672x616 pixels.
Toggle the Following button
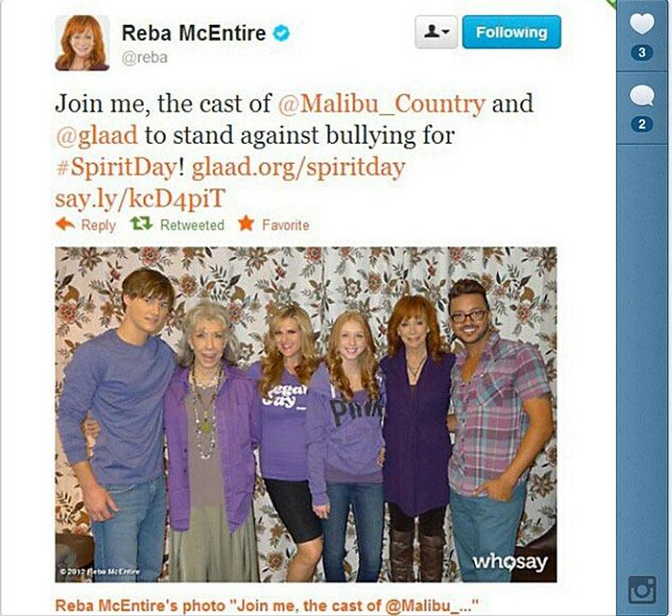512,32
